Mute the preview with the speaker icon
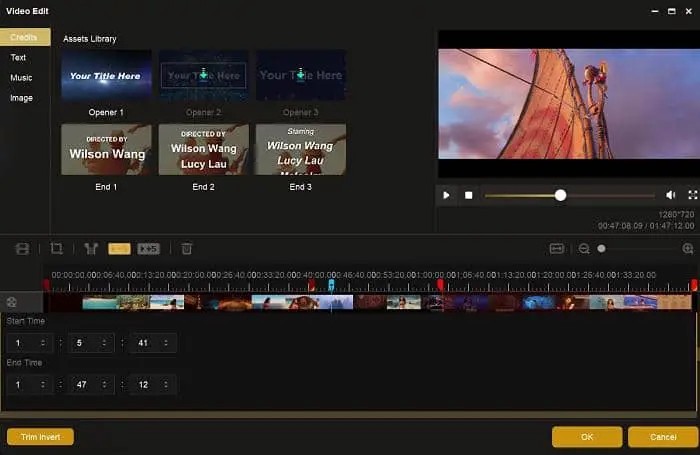 (671, 195)
